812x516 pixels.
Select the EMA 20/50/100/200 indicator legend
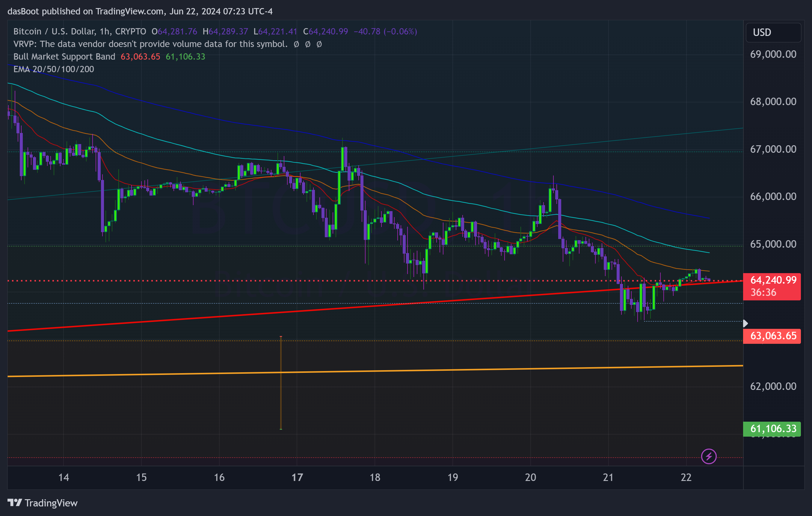tap(54, 69)
